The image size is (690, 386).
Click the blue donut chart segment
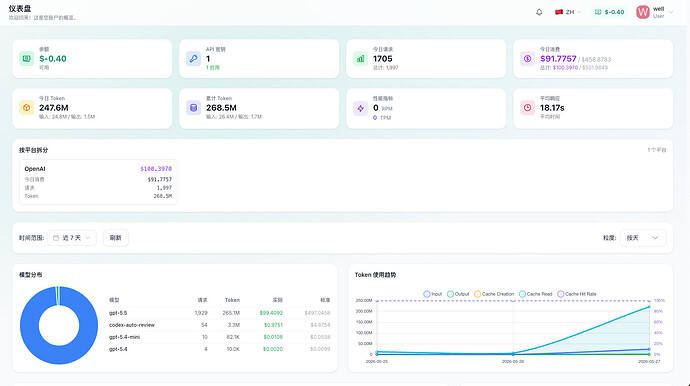click(29, 325)
